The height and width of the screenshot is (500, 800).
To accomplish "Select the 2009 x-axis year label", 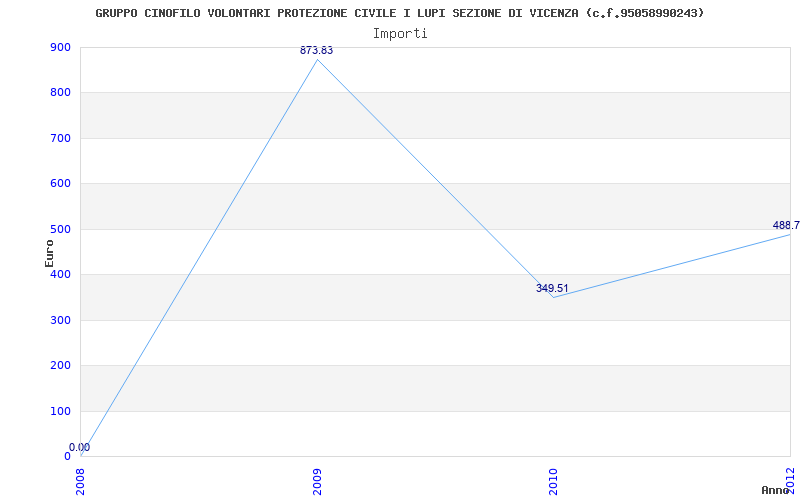I will (317, 480).
